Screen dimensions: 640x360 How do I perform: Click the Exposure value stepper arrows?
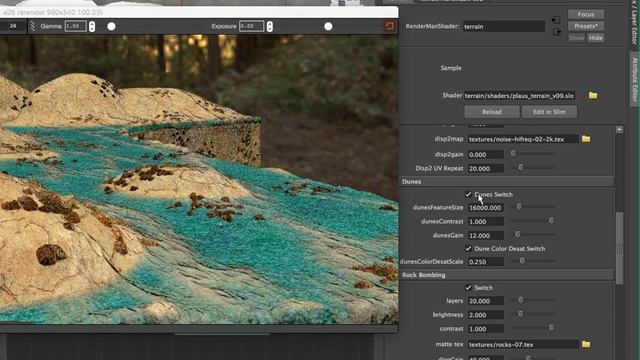coord(269,26)
